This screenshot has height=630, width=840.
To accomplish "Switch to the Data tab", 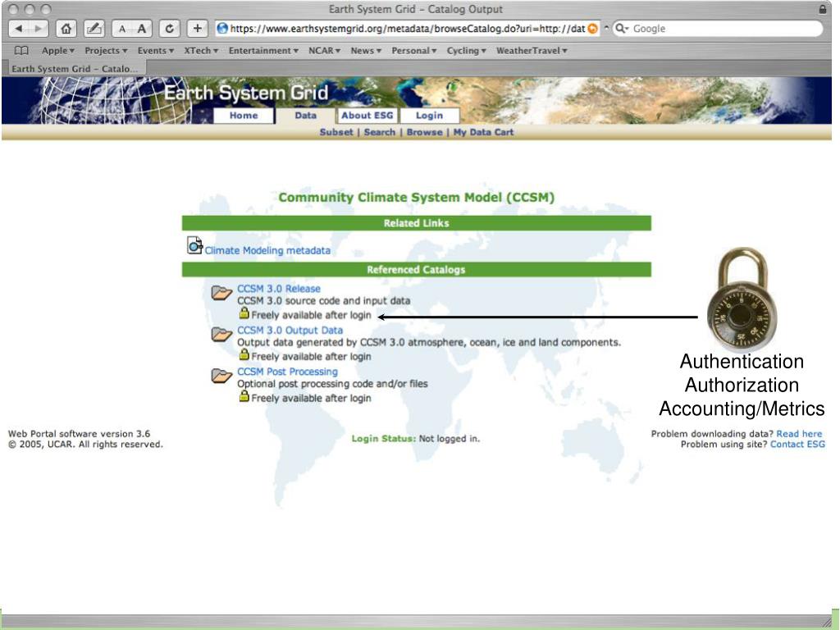I will click(x=305, y=115).
